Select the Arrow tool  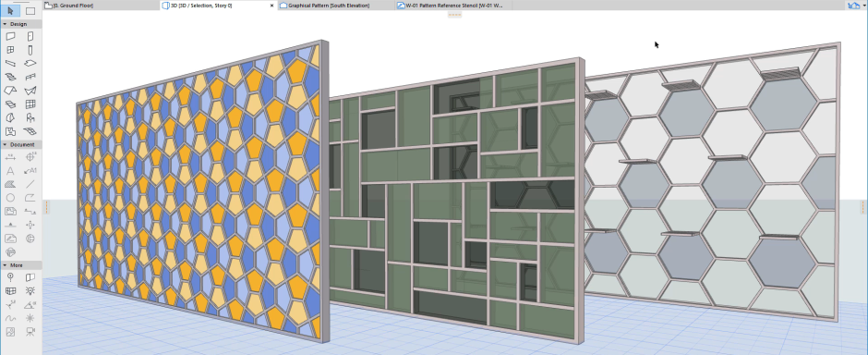click(x=10, y=10)
